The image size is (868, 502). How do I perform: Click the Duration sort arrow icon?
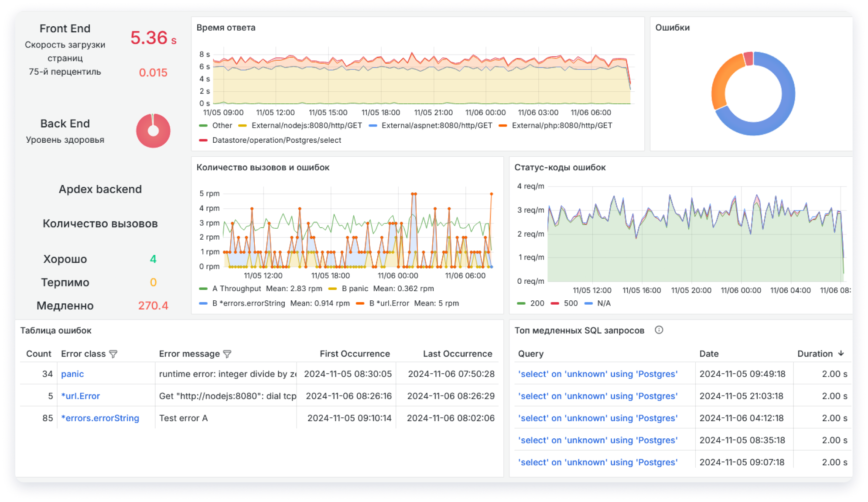pos(841,353)
